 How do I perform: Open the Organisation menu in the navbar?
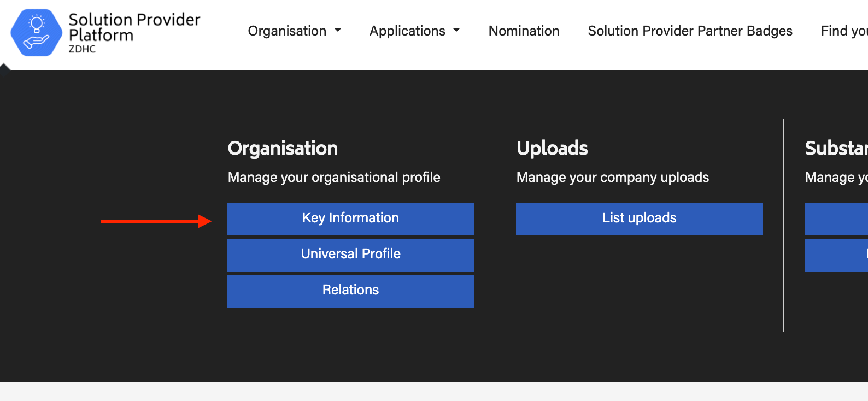pos(288,31)
